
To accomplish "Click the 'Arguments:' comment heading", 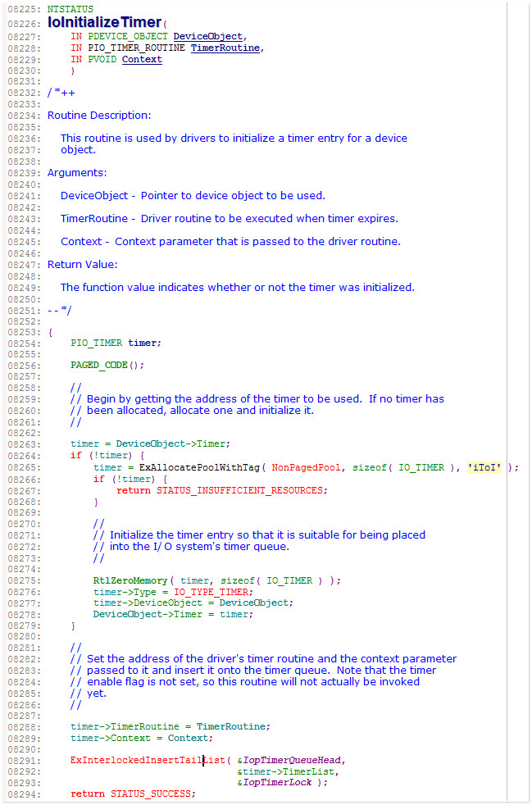I will pyautogui.click(x=77, y=173).
